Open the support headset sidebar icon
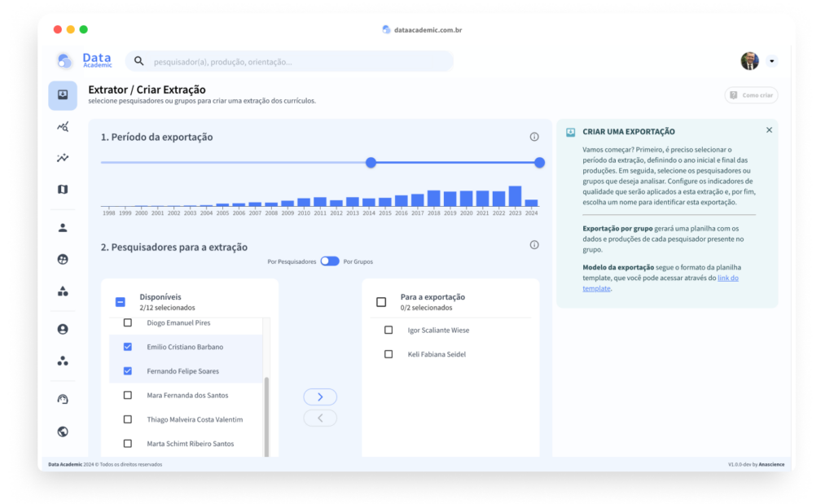Image resolution: width=834 pixels, height=504 pixels. [x=63, y=399]
